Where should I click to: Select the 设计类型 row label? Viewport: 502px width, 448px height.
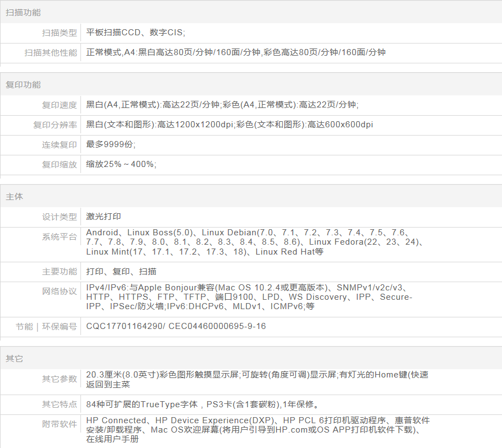[x=60, y=217]
